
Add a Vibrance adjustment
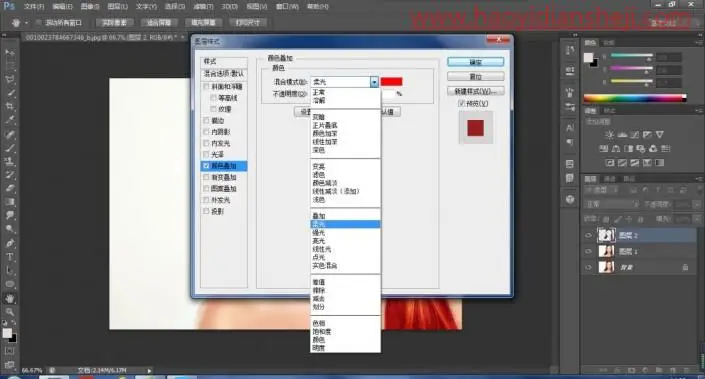point(660,134)
